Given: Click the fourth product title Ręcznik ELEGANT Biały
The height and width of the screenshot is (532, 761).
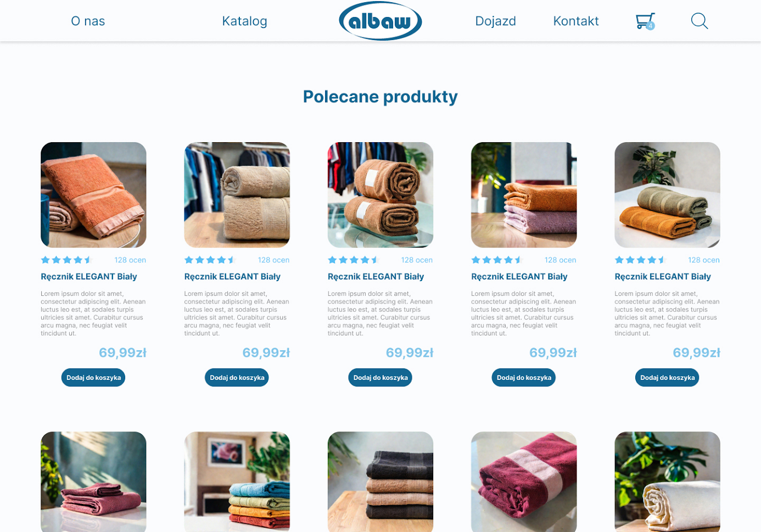Looking at the screenshot, I should [x=519, y=277].
